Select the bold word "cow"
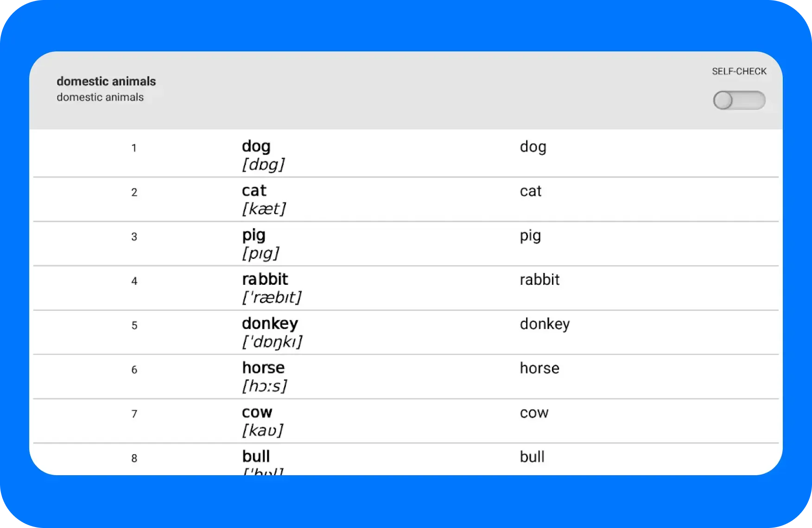Image resolution: width=812 pixels, height=528 pixels. [257, 412]
